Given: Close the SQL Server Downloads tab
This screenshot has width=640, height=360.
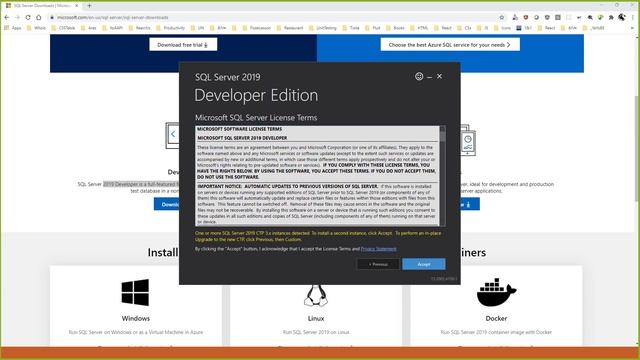Looking at the screenshot, I should click(x=76, y=6).
